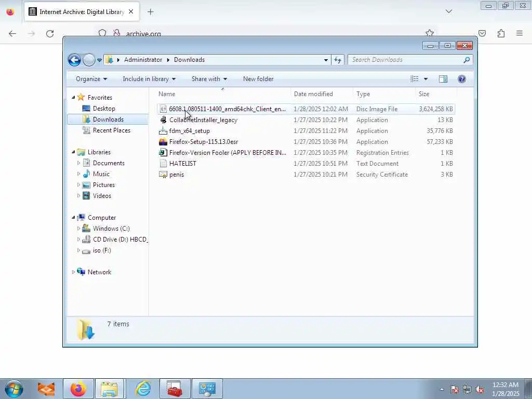Close the Internet Archive tab
The height and width of the screenshot is (399, 532).
[131, 11]
